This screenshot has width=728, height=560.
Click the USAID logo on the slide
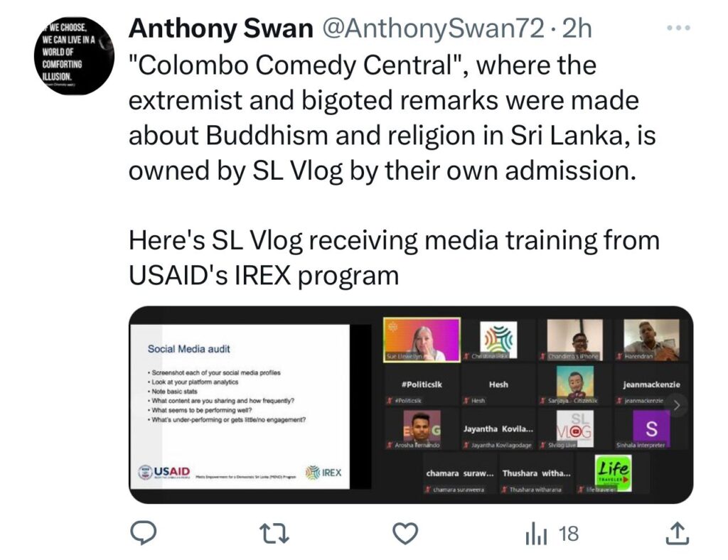tap(164, 472)
